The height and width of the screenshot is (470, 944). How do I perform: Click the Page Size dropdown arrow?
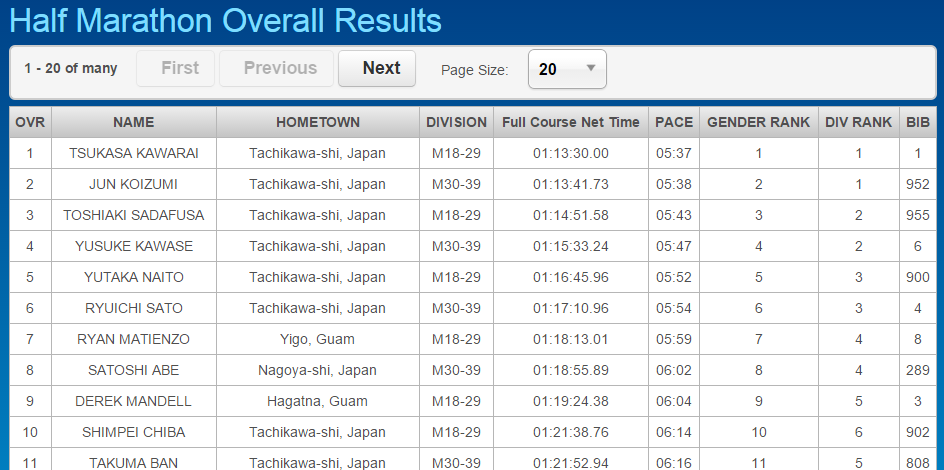point(591,68)
